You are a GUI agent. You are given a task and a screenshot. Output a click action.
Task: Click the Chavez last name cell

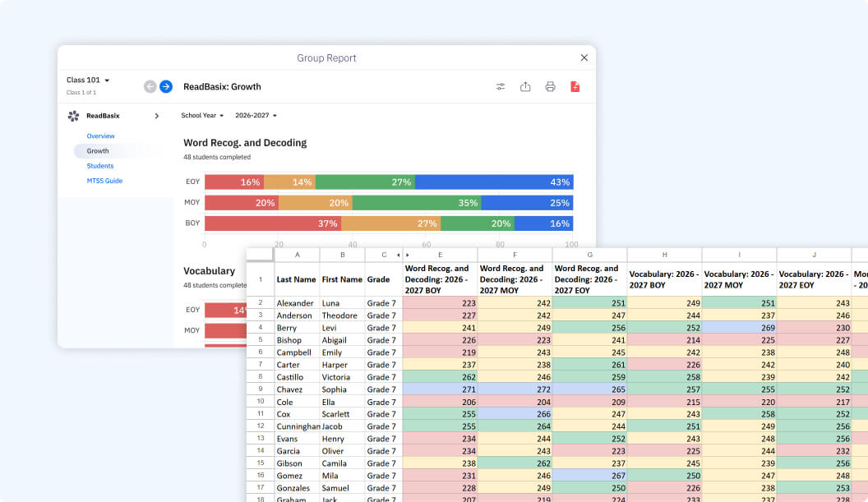[297, 389]
